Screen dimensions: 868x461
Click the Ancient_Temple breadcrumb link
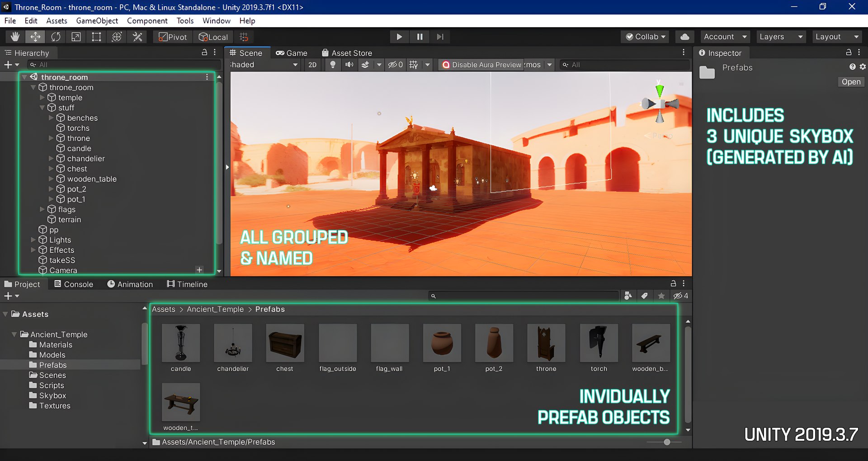[x=215, y=309]
